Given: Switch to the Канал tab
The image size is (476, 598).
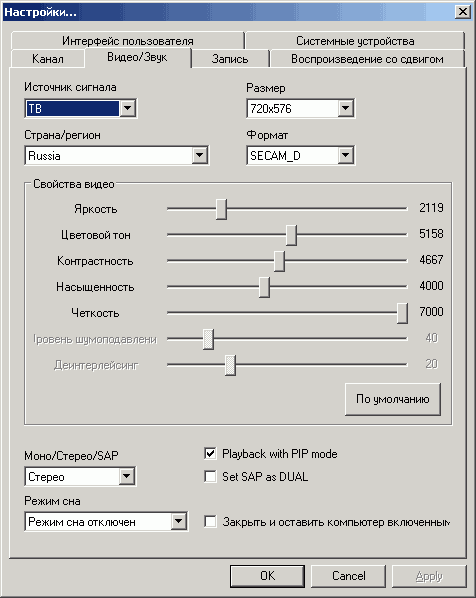Looking at the screenshot, I should tap(48, 59).
